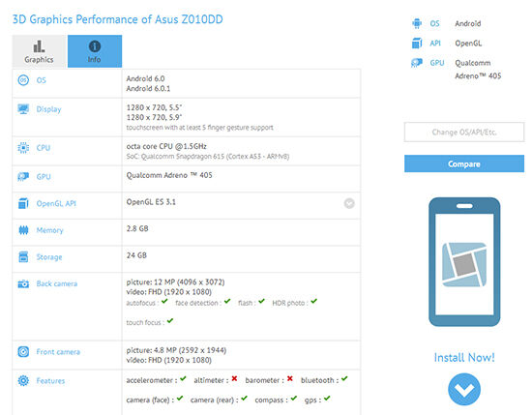This screenshot has width=532, height=415.
Task: Click the Memory module icon
Action: click(23, 230)
